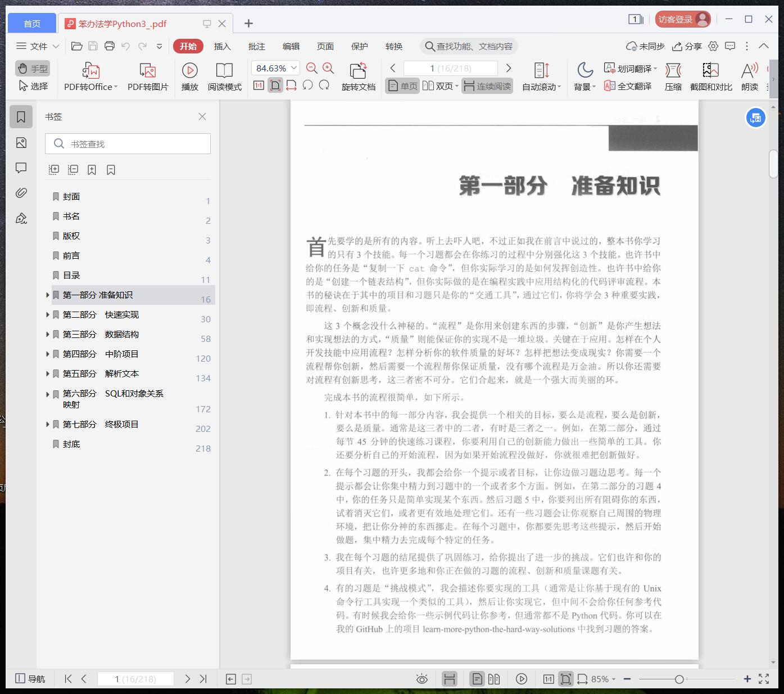784x694 pixels.
Task: Switch to 双页 double page view
Action: coord(440,86)
